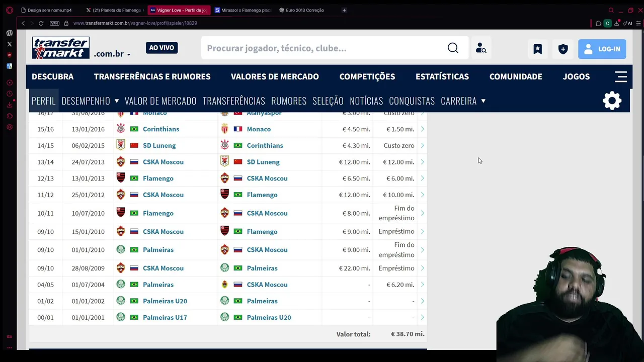Open the sidebar history clock icon
Image resolution: width=644 pixels, height=362 pixels.
tap(10, 94)
